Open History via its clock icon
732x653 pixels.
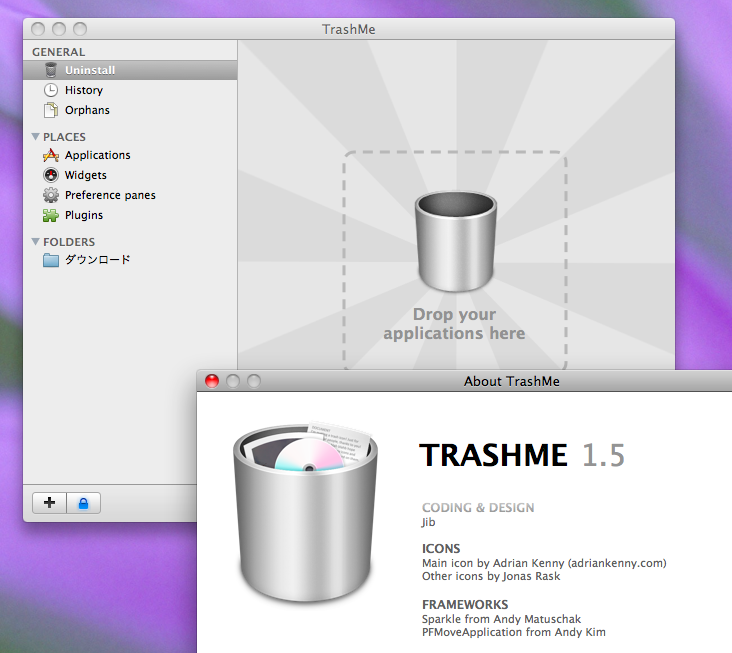[51, 90]
